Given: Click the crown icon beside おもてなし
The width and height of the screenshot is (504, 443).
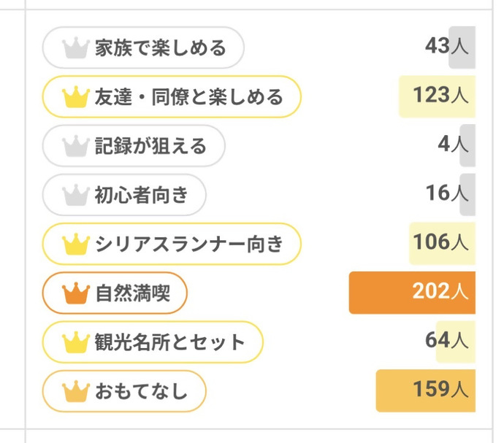Looking at the screenshot, I should [x=75, y=391].
